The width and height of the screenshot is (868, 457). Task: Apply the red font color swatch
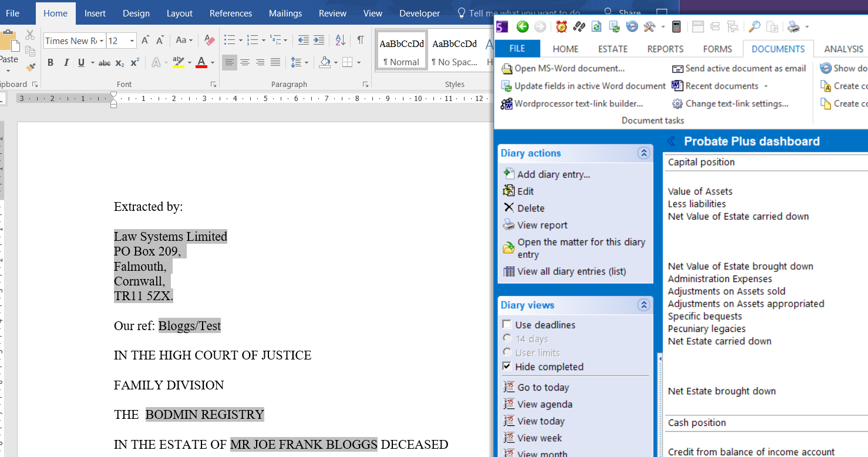[x=201, y=63]
